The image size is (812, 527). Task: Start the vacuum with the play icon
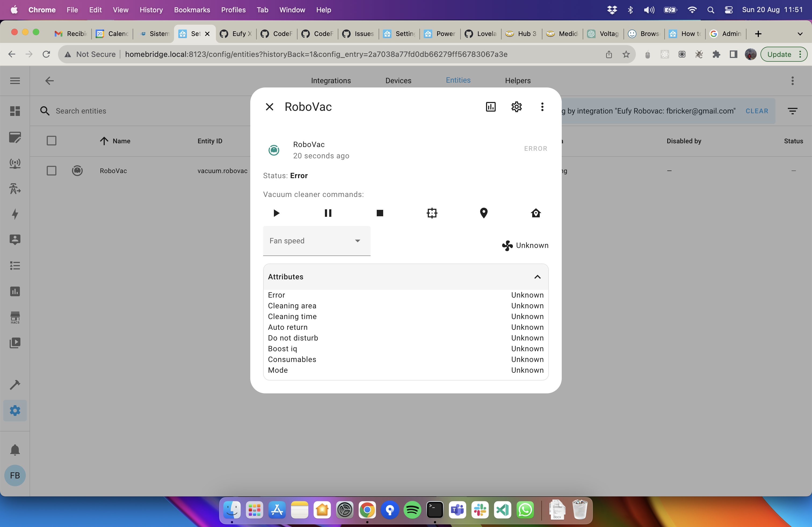tap(276, 213)
